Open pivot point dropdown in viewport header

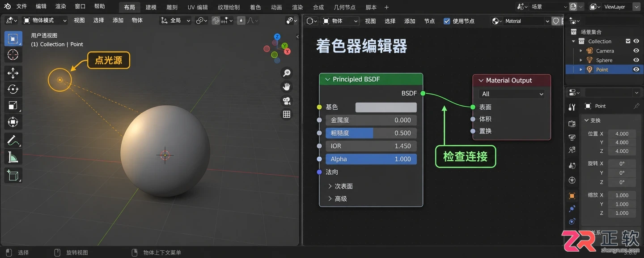pos(202,21)
